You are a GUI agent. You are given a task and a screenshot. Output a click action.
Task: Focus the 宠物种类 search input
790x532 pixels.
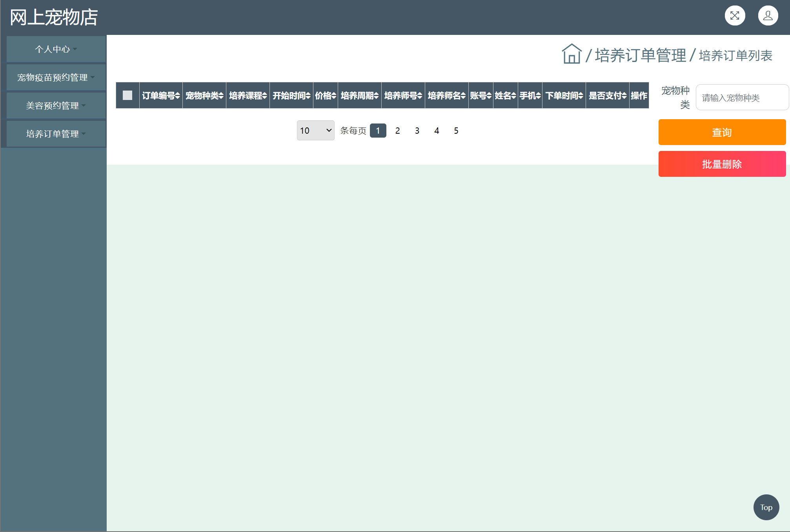click(x=741, y=98)
